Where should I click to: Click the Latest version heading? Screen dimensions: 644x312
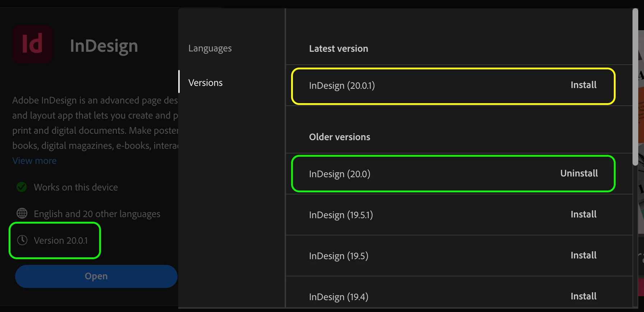[x=339, y=49]
